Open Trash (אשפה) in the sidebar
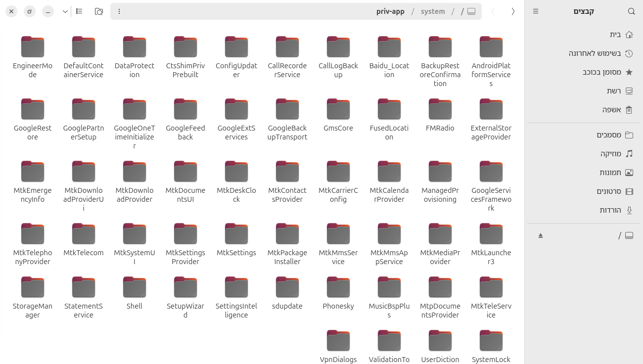The height and width of the screenshot is (364, 643). pyautogui.click(x=584, y=110)
